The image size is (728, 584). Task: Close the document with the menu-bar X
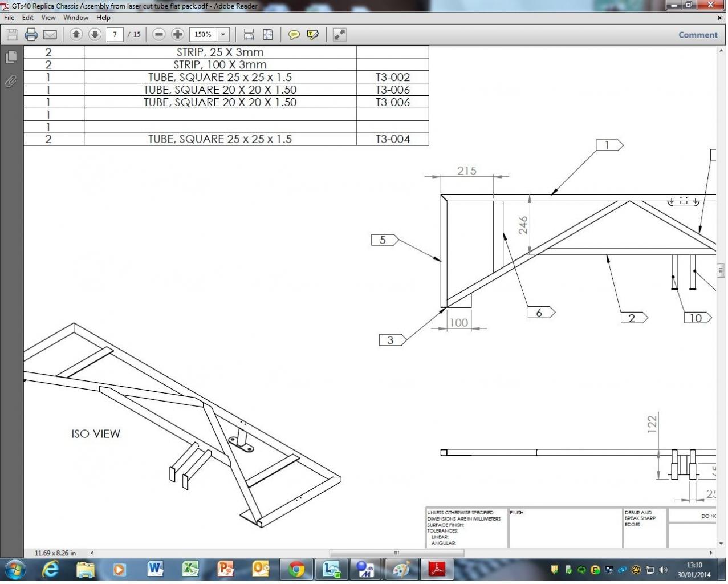tap(719, 18)
